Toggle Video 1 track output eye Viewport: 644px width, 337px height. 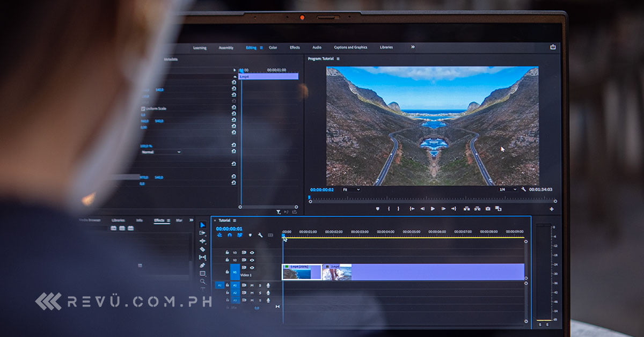click(252, 268)
